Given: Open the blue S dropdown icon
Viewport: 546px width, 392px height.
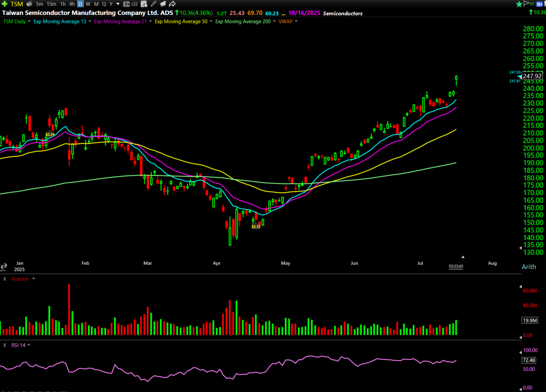Looking at the screenshot, I should pos(540,4).
